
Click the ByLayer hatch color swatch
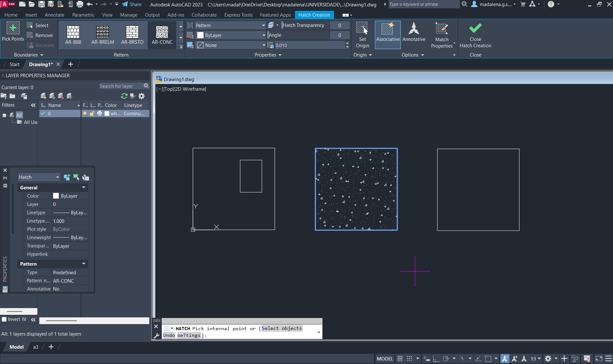pos(200,35)
